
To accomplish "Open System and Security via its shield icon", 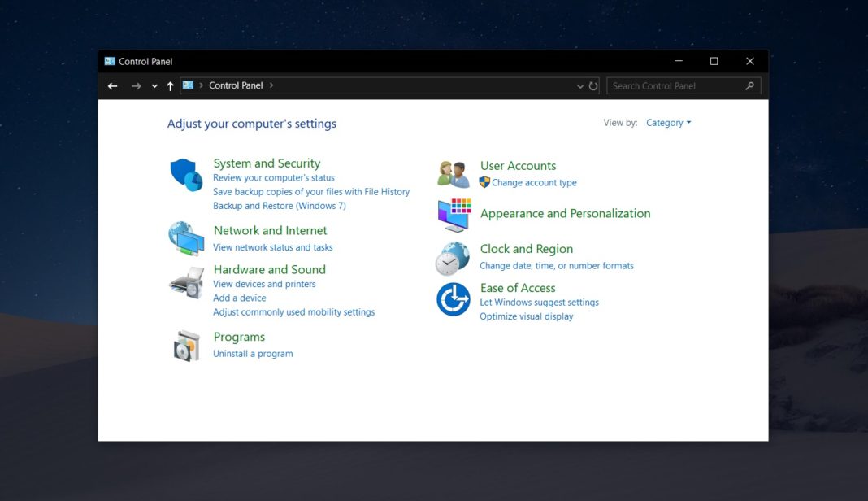I will click(x=185, y=173).
